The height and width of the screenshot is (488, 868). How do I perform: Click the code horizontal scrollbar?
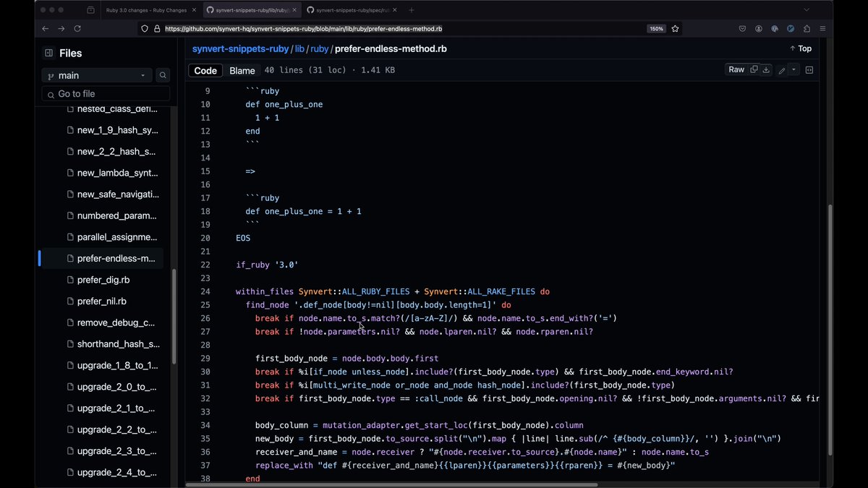point(391,484)
